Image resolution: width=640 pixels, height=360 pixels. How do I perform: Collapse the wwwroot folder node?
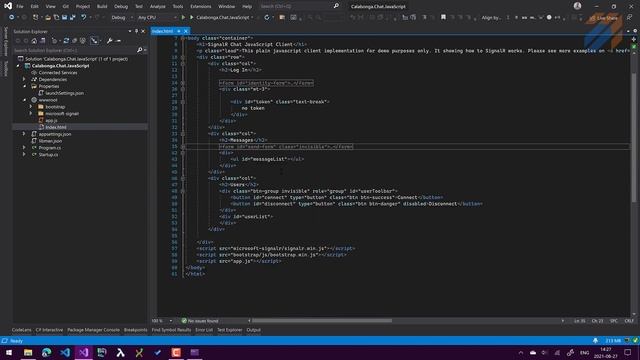point(24,100)
